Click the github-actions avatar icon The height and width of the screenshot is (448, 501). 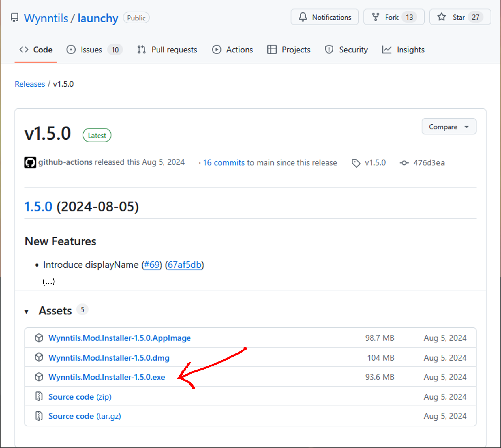click(30, 162)
